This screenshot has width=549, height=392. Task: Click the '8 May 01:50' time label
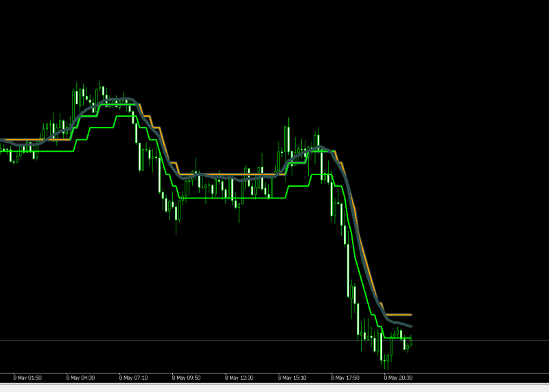coord(27,378)
